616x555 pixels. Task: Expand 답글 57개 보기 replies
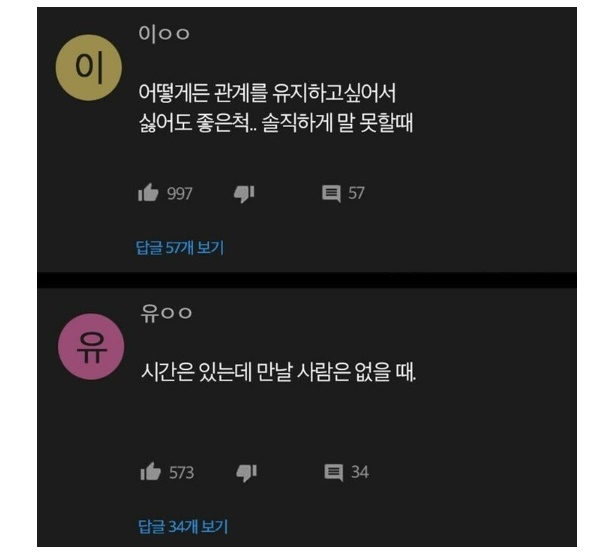180,248
